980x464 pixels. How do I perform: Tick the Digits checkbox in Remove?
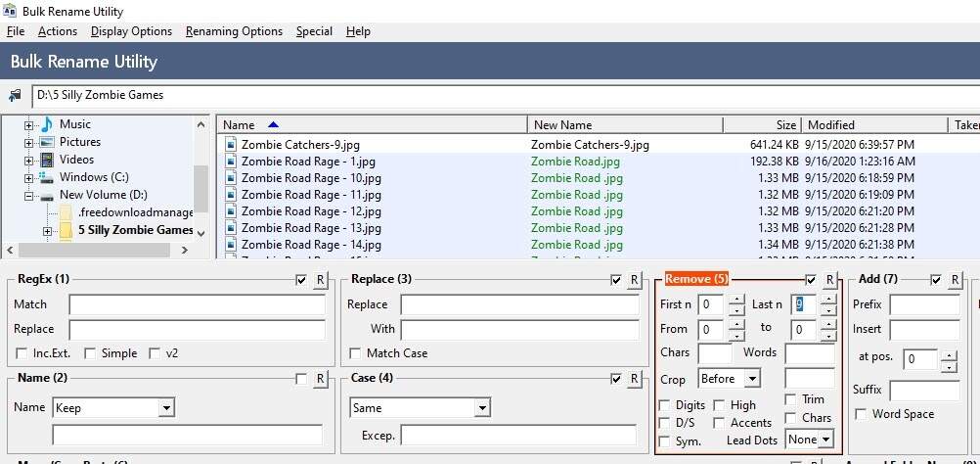[x=665, y=405]
